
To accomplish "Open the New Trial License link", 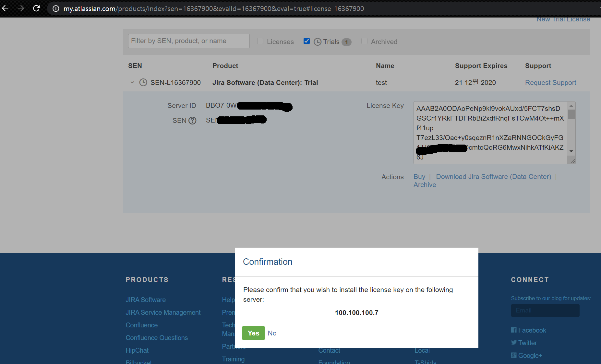I will coord(563,19).
